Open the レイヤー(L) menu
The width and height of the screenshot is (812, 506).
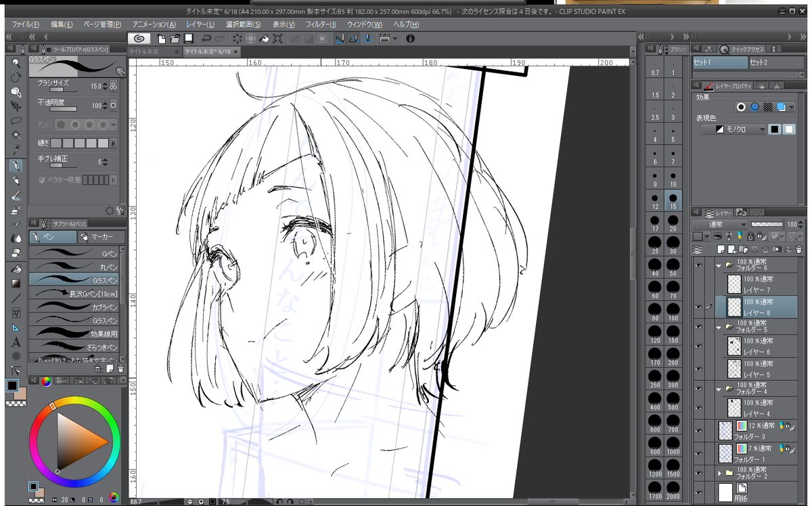point(200,24)
